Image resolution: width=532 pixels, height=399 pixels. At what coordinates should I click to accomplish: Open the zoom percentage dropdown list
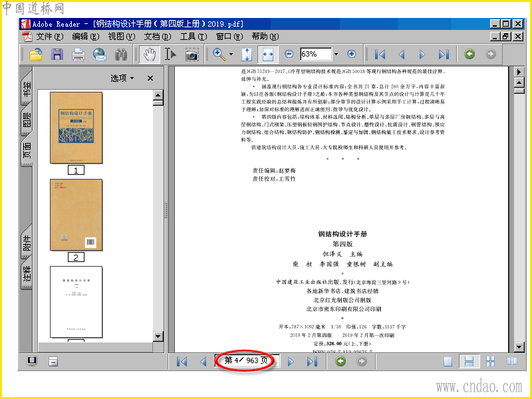click(x=336, y=54)
